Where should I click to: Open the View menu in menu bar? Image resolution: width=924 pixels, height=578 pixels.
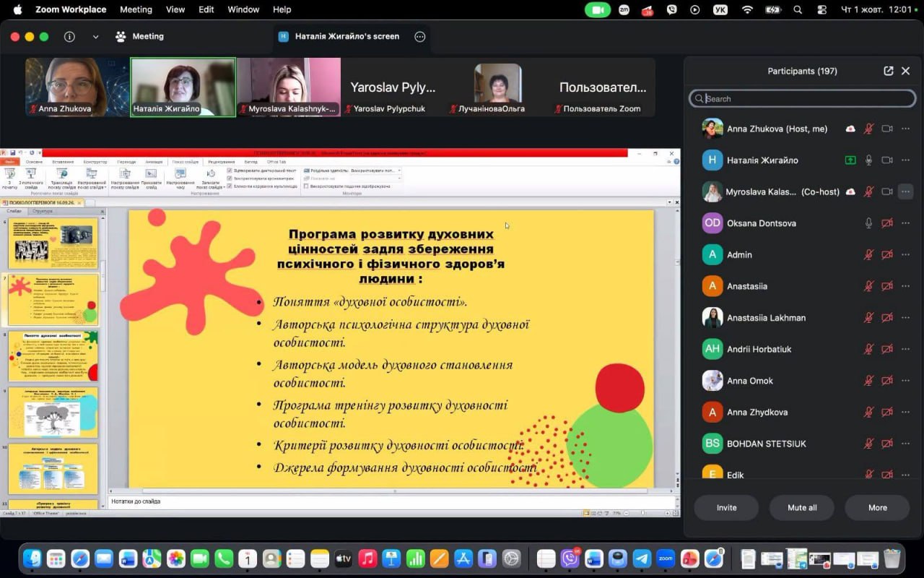click(175, 9)
